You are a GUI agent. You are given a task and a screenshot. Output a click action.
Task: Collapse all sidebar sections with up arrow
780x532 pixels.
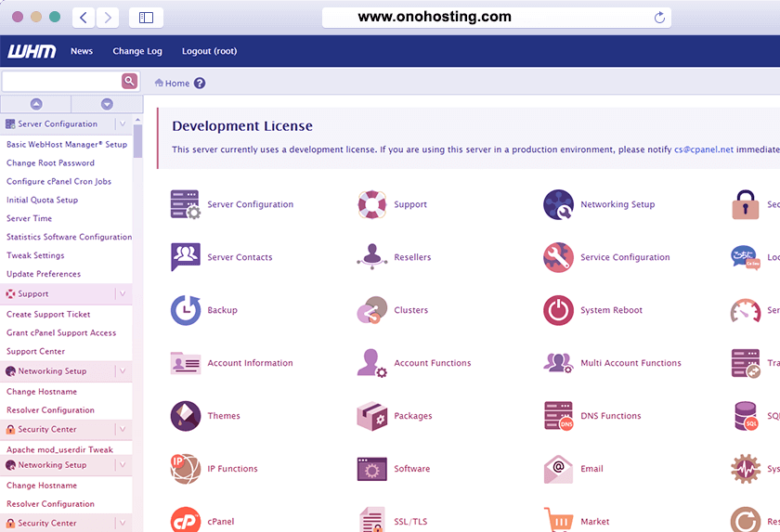point(36,104)
